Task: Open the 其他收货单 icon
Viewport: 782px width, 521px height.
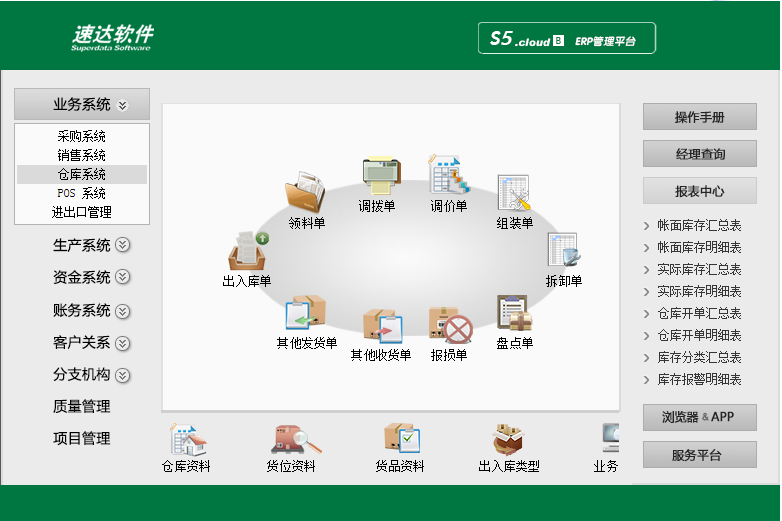Action: pos(383,327)
